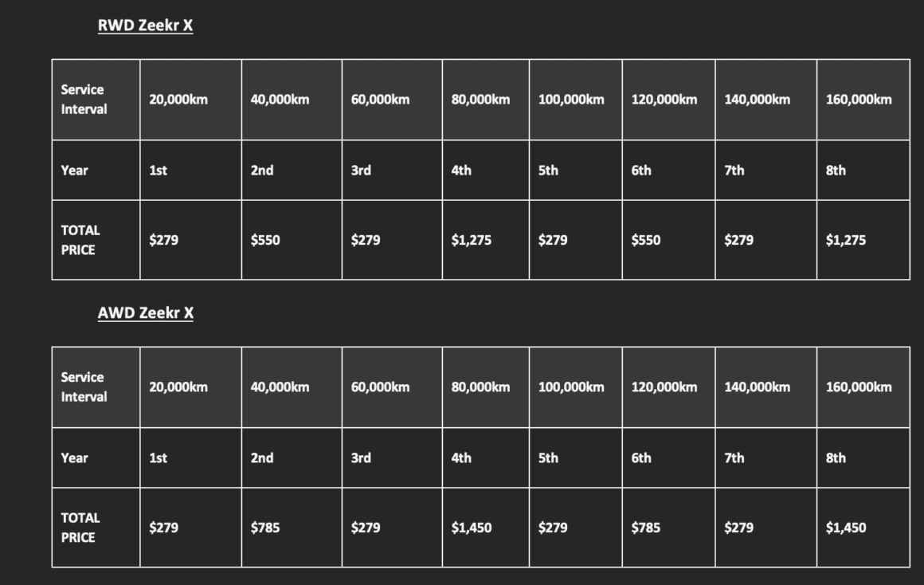Select the AWD 2nd-year $785 price cell
This screenshot has width=924, height=585.
pyautogui.click(x=265, y=528)
